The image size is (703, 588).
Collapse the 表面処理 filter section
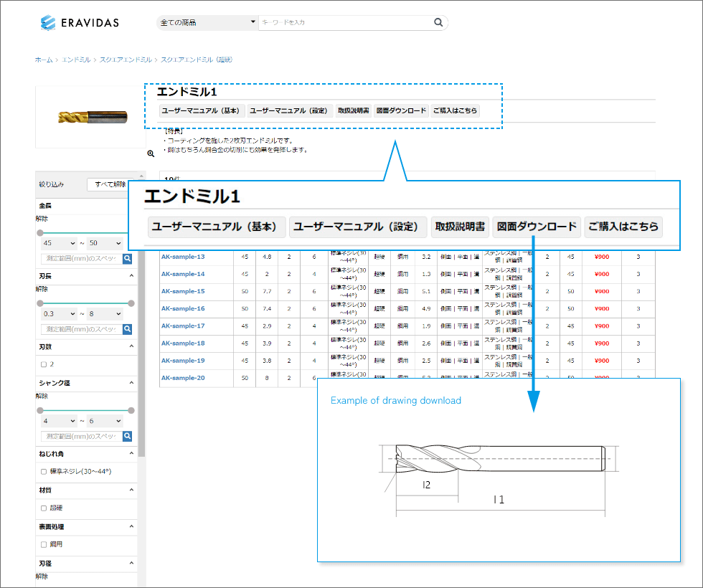131,526
